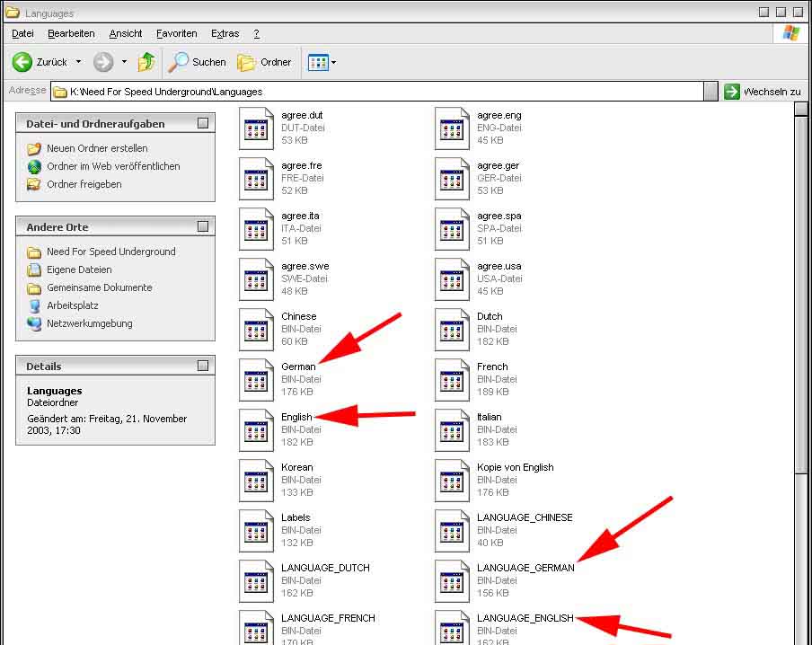Click the LANGUAGE_FRENCH file name
The image size is (812, 645).
328,618
